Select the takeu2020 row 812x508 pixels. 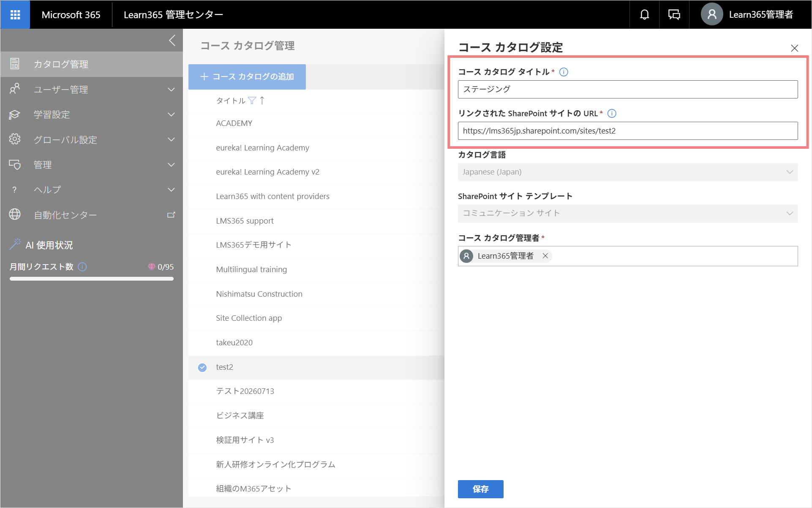click(316, 343)
